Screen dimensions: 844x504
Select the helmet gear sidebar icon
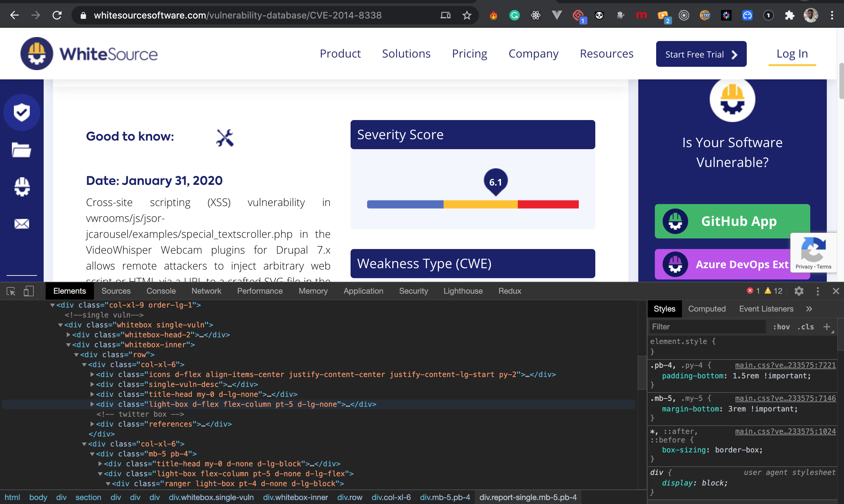pyautogui.click(x=22, y=187)
